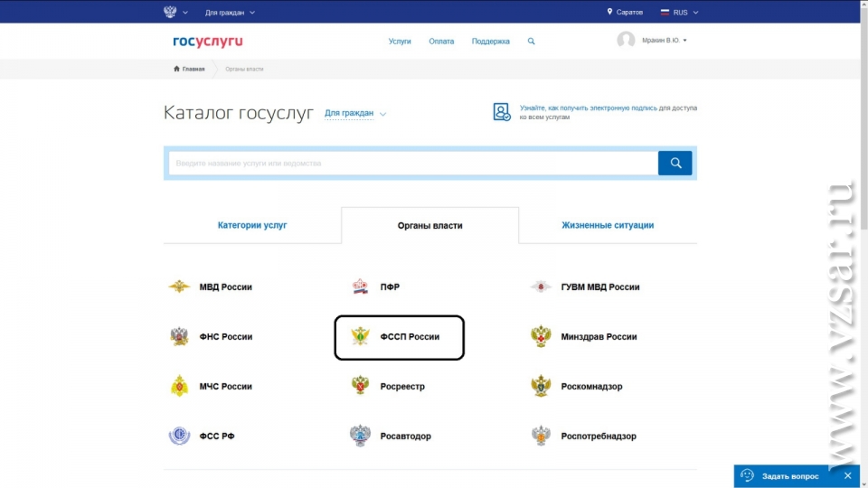The height and width of the screenshot is (488, 868).
Task: Click the Минздрав России emblem icon
Action: click(x=541, y=336)
